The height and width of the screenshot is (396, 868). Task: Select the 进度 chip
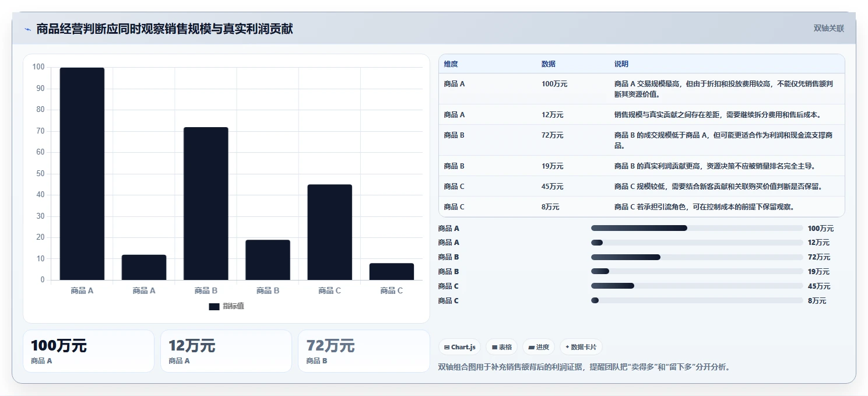pos(539,347)
